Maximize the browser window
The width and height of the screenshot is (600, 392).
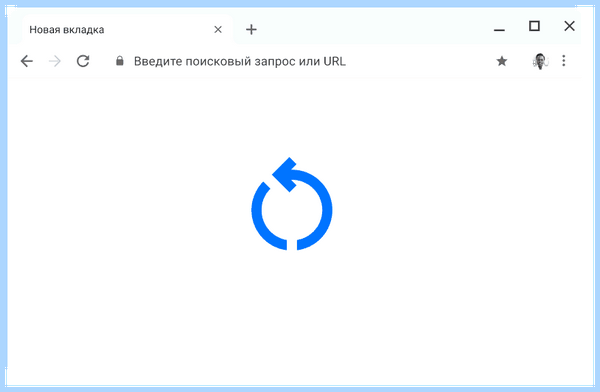click(534, 26)
